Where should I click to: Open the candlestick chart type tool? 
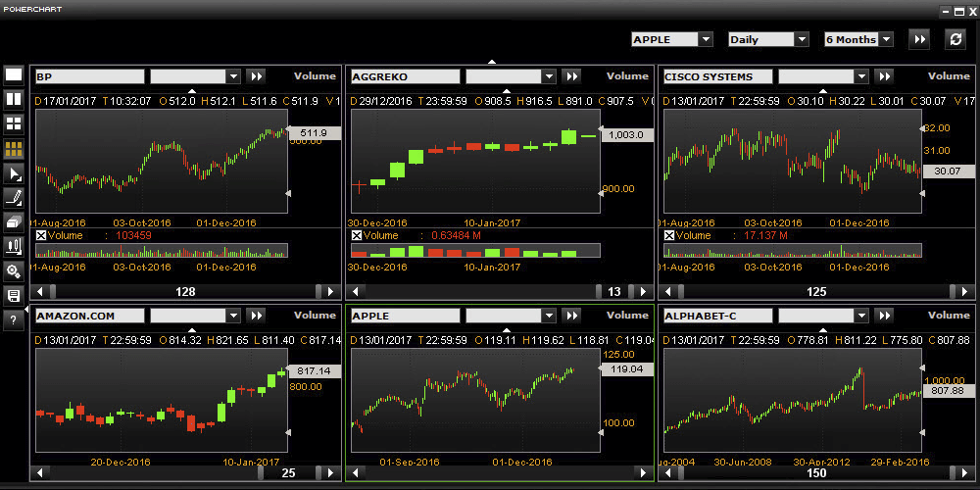point(14,246)
